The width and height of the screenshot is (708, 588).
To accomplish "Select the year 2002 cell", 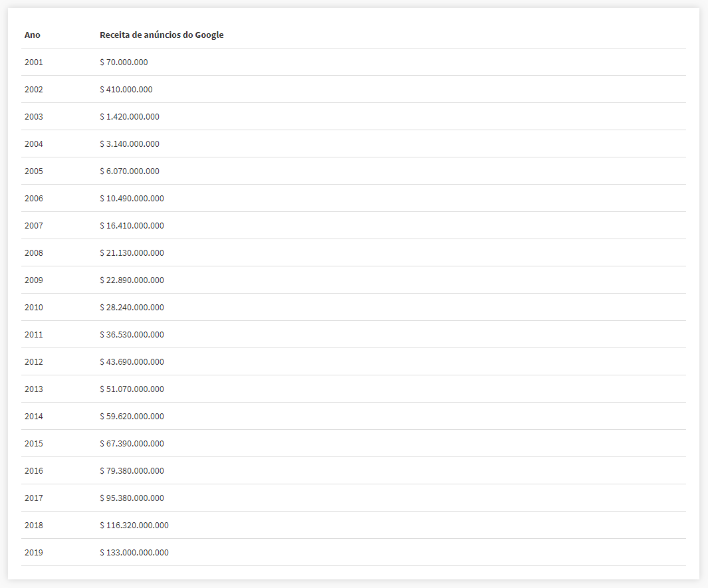I will pos(34,89).
